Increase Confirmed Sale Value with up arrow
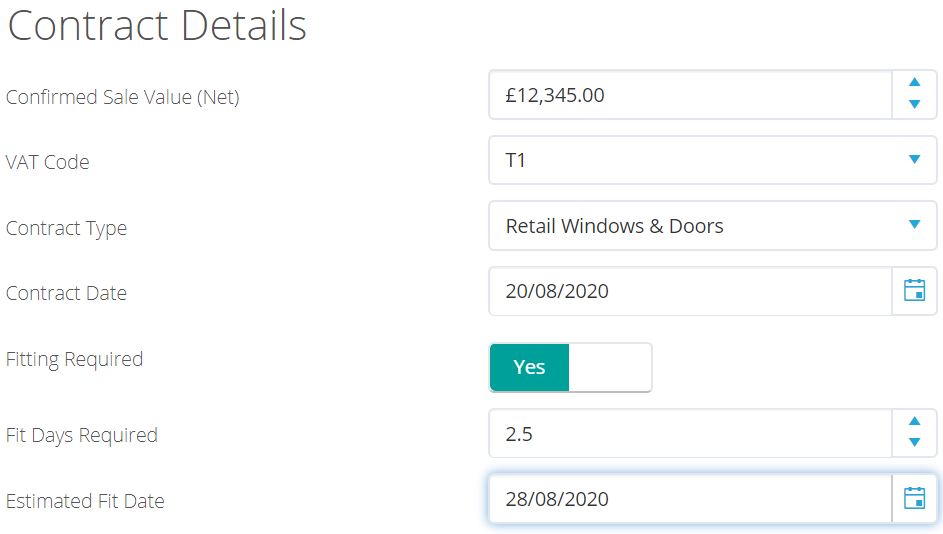The height and width of the screenshot is (534, 943). [914, 82]
